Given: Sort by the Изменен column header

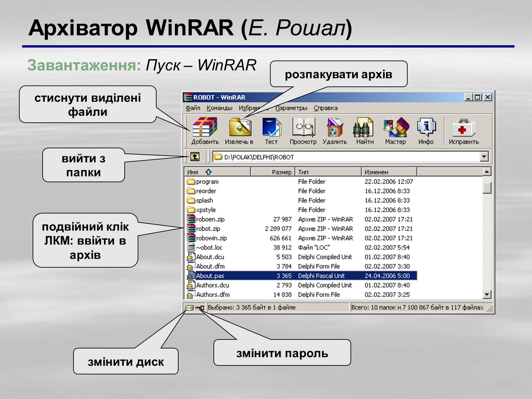Looking at the screenshot, I should coord(389,172).
